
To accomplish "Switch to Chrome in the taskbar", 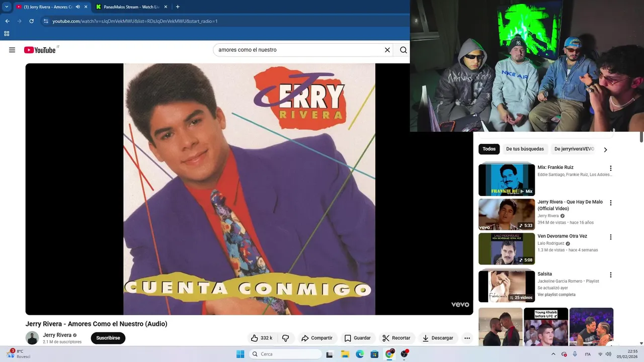I will click(389, 354).
